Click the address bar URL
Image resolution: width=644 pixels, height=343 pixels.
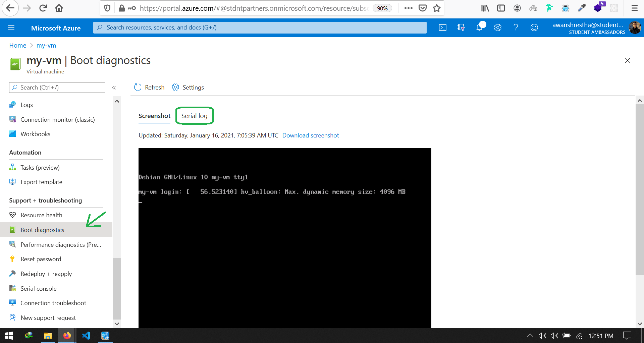click(x=254, y=8)
